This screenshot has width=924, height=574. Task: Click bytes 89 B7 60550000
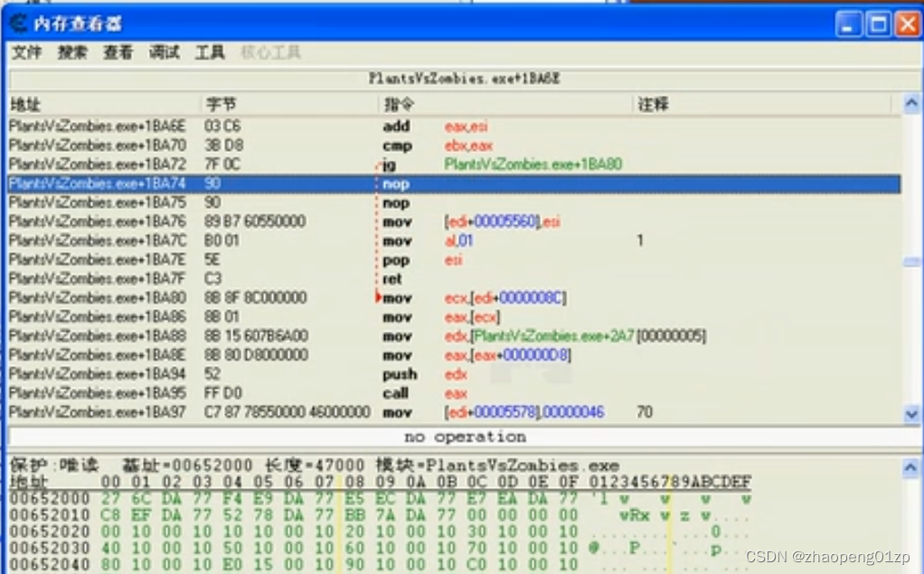point(255,221)
